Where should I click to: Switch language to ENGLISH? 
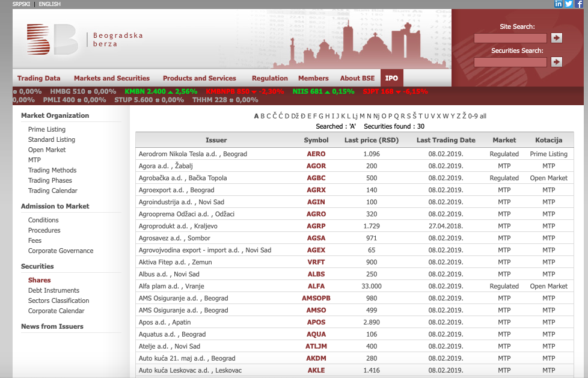pos(49,4)
